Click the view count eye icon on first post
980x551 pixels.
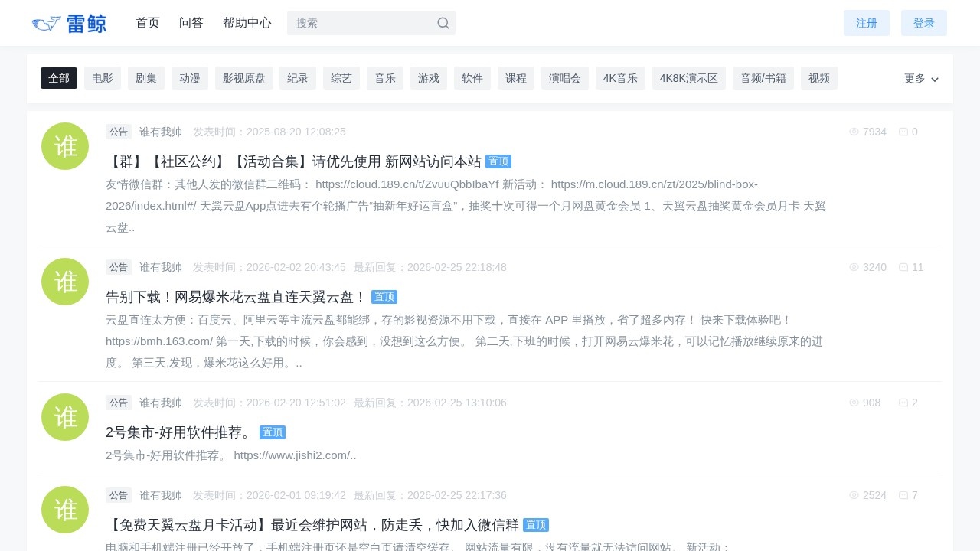[x=854, y=132]
